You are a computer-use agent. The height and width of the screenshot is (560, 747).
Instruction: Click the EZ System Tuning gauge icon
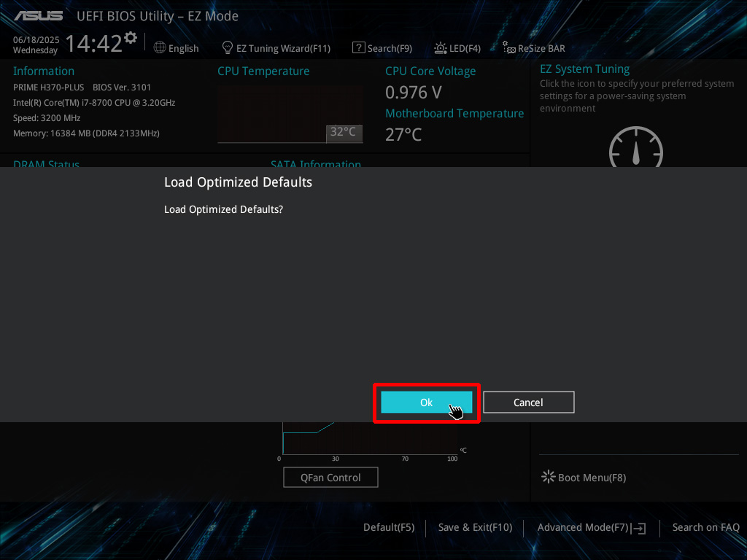tap(636, 147)
